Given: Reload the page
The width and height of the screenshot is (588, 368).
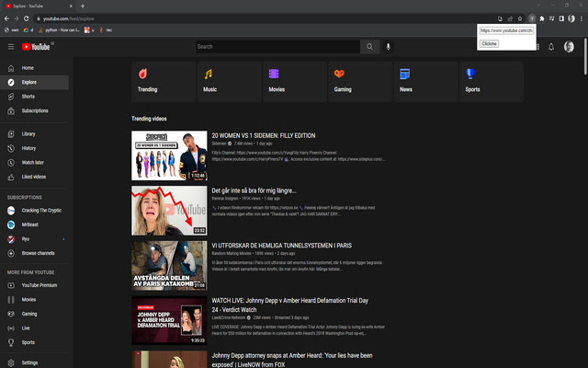Looking at the screenshot, I should point(27,18).
